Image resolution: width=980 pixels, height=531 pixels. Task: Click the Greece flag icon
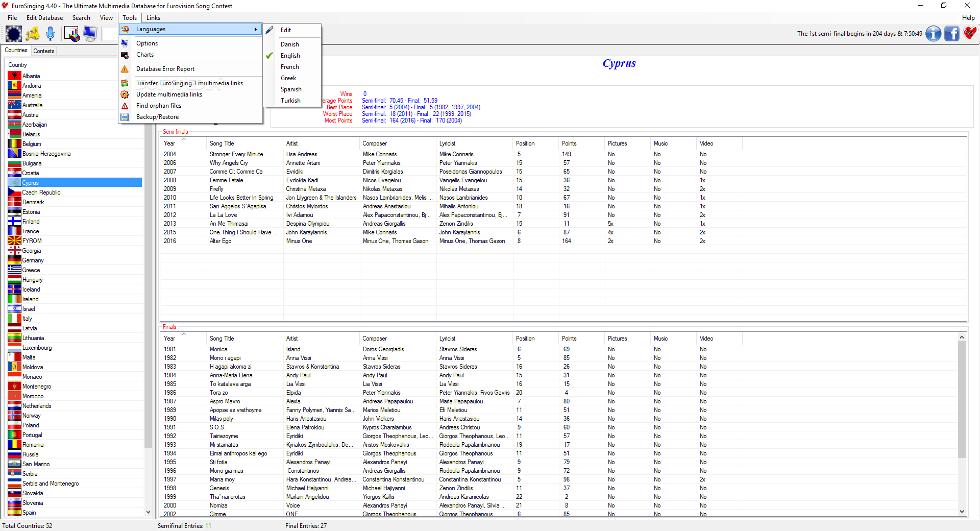pyautogui.click(x=14, y=270)
